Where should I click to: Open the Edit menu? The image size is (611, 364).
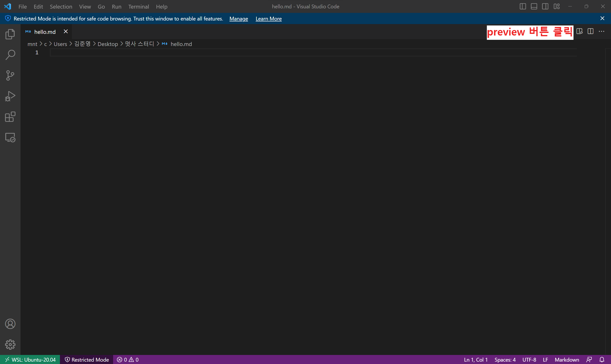[38, 7]
